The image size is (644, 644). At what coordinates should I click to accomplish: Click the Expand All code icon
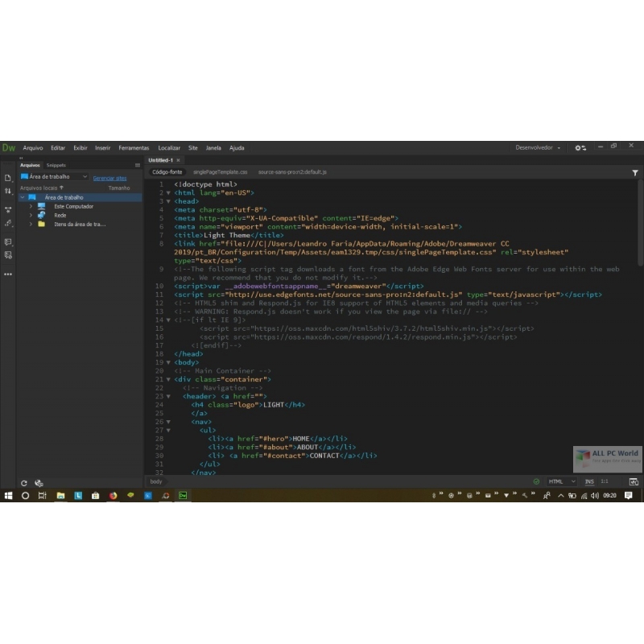[x=8, y=209]
